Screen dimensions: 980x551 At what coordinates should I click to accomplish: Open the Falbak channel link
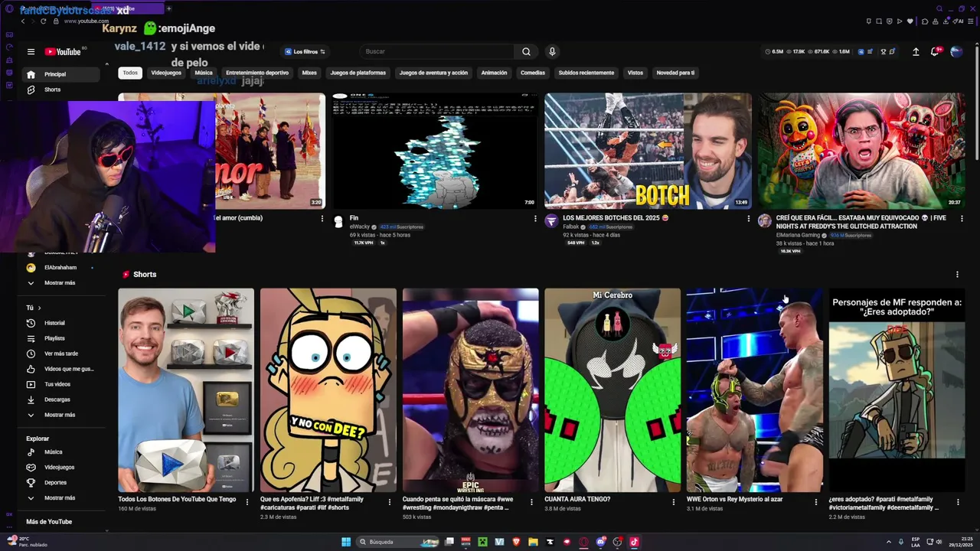pyautogui.click(x=571, y=227)
